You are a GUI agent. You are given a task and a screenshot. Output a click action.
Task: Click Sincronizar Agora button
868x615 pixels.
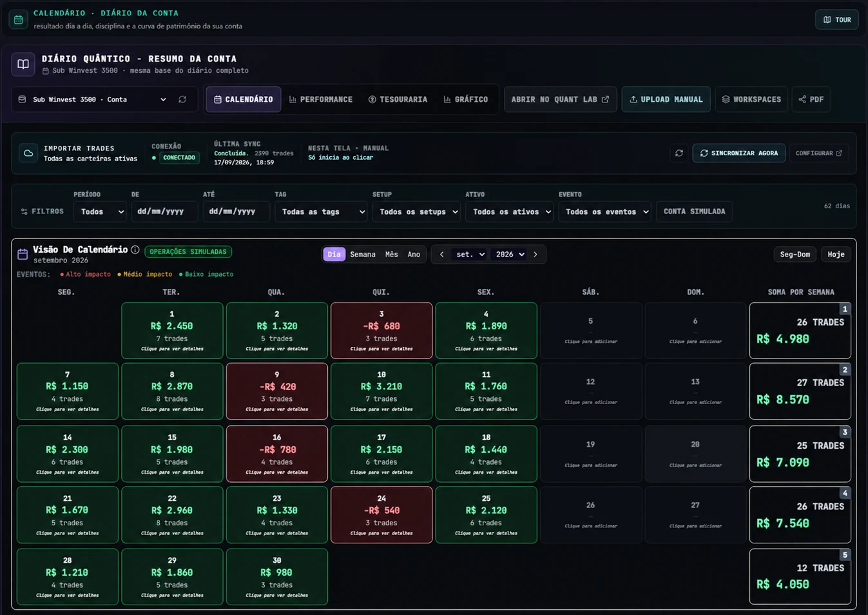[738, 153]
